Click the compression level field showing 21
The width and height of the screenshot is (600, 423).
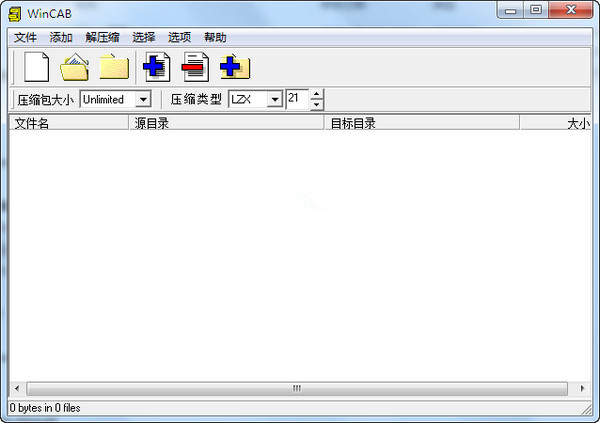click(x=297, y=99)
